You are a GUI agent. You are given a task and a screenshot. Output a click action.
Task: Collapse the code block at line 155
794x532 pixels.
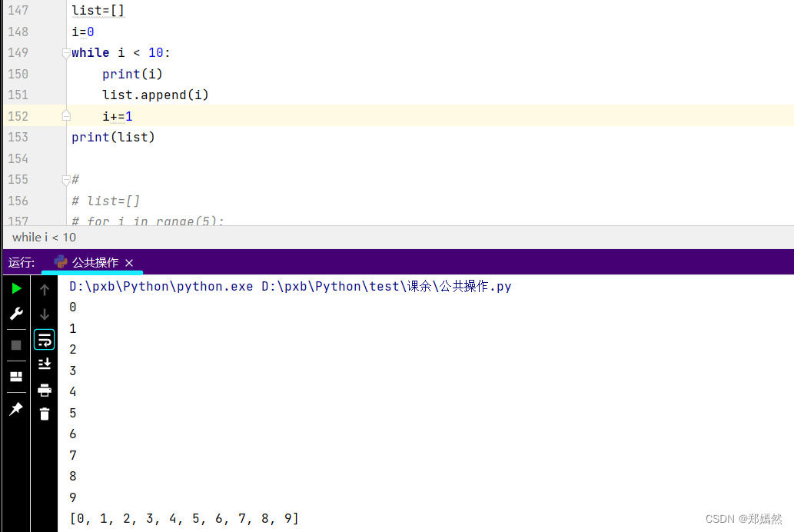click(65, 179)
